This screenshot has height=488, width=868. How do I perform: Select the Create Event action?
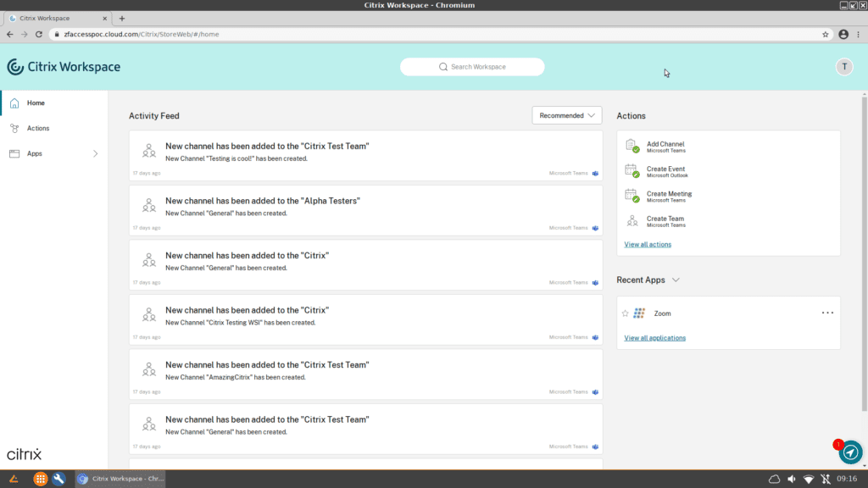pyautogui.click(x=667, y=171)
